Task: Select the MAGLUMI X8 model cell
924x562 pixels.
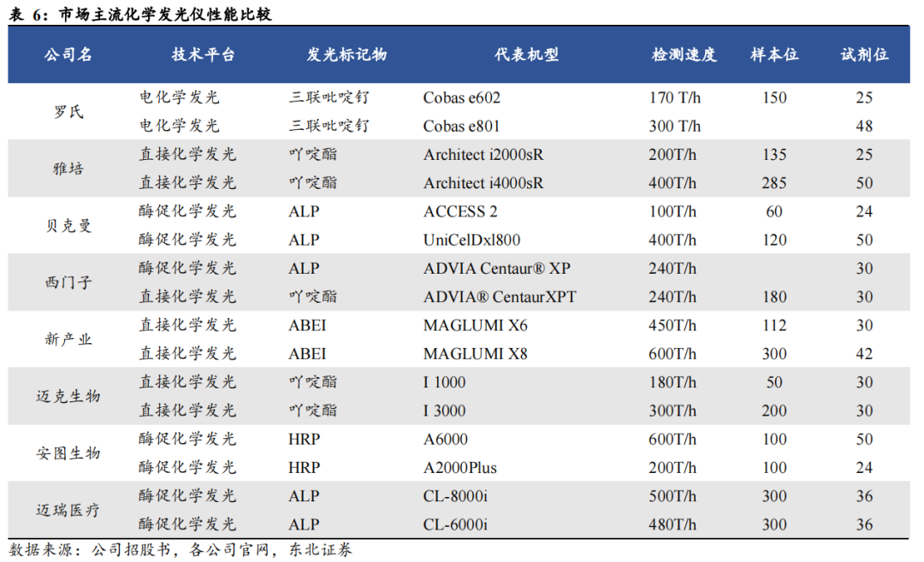Action: pos(476,353)
